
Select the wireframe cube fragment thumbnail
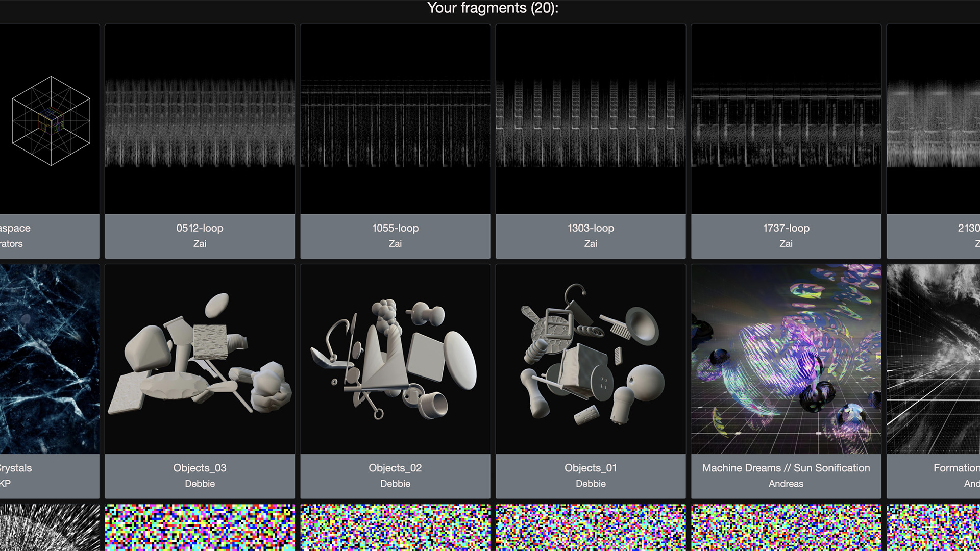coord(50,119)
